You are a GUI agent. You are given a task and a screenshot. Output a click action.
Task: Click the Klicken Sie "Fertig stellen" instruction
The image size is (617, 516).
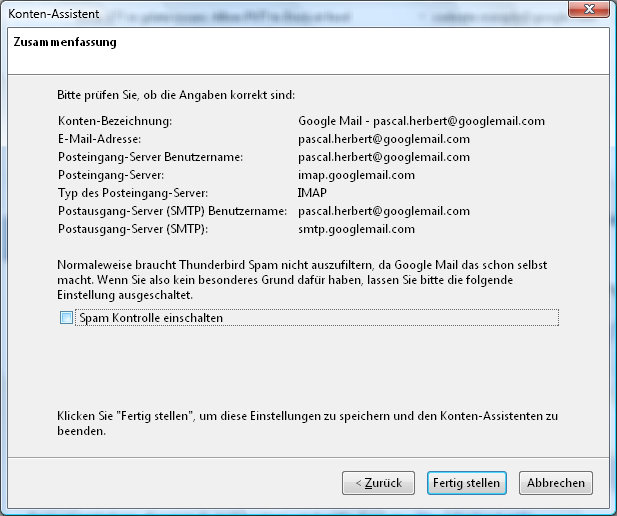pos(307,423)
